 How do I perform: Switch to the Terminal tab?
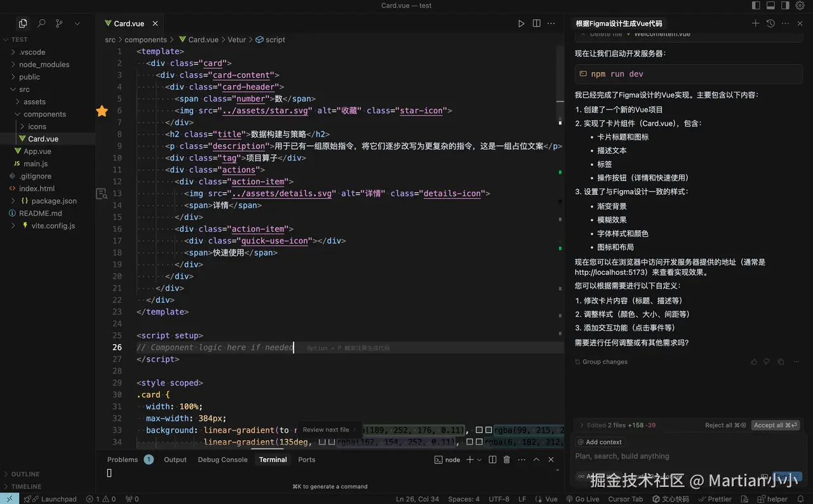point(273,460)
